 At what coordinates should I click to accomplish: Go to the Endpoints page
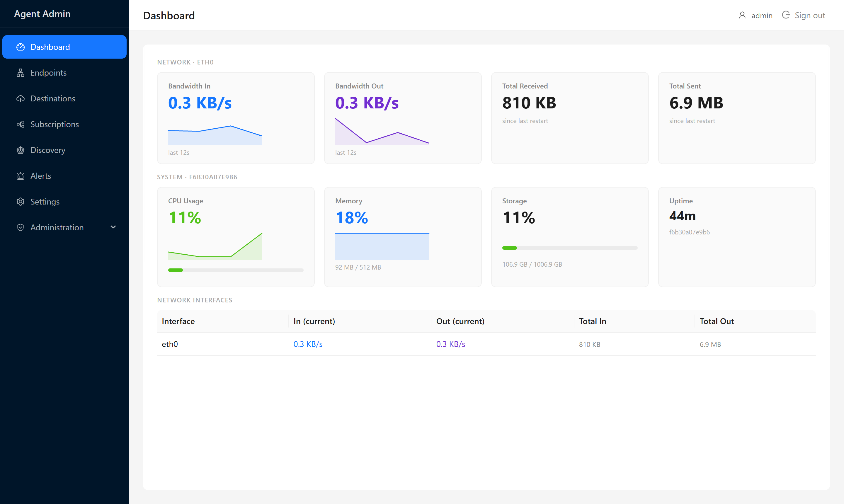(x=64, y=73)
